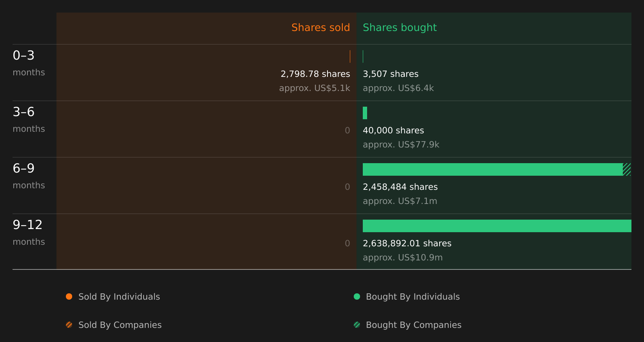Click the Shares sold column header
This screenshot has width=644, height=342.
(320, 27)
